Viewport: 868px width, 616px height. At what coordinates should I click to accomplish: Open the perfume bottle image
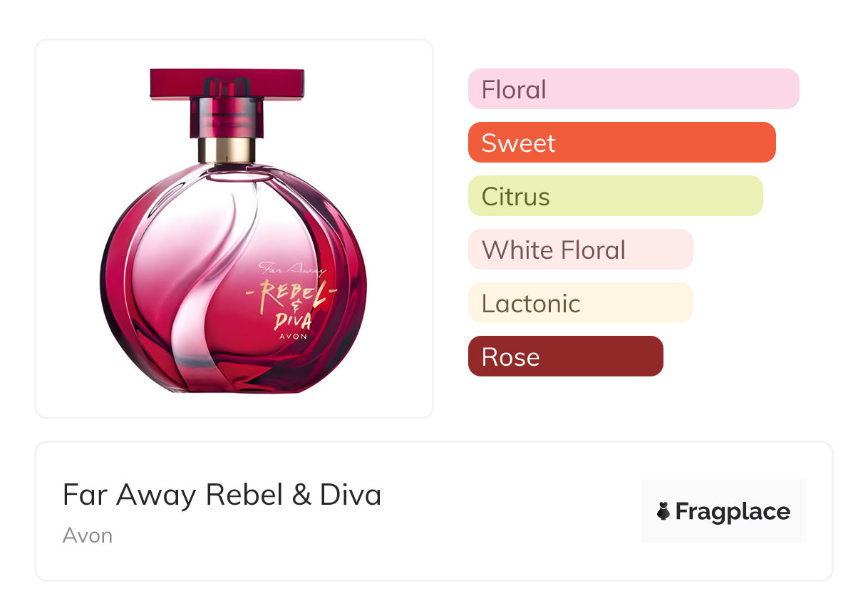pos(234,229)
